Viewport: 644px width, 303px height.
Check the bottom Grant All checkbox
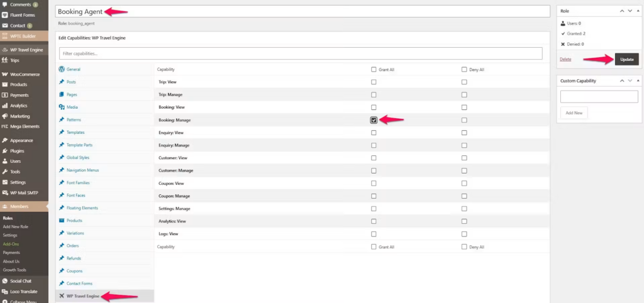click(374, 247)
